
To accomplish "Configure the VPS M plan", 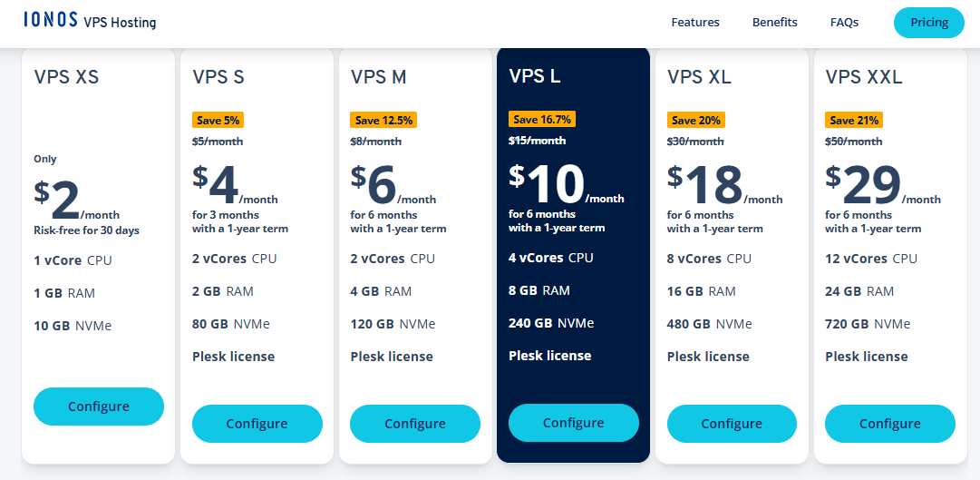I will tap(415, 424).
